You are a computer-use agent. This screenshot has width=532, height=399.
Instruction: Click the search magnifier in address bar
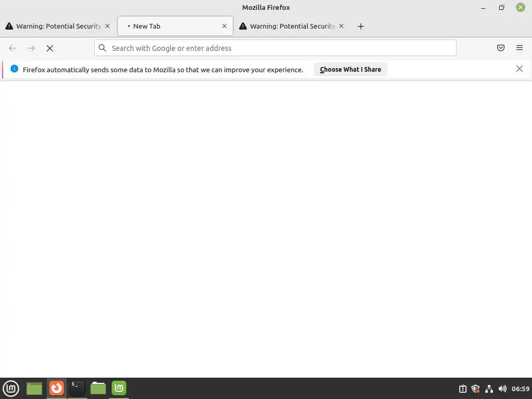click(102, 48)
